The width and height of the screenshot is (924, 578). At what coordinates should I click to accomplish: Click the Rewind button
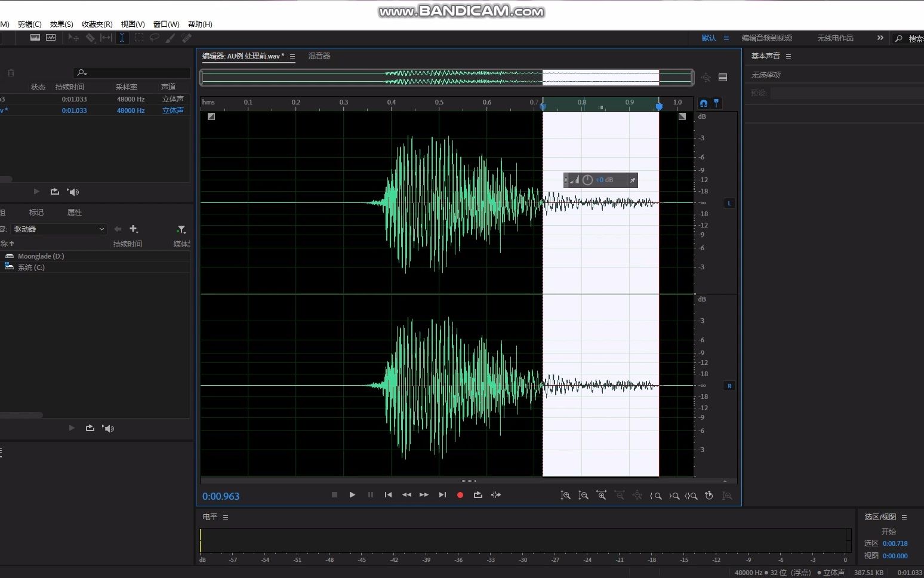tap(406, 495)
